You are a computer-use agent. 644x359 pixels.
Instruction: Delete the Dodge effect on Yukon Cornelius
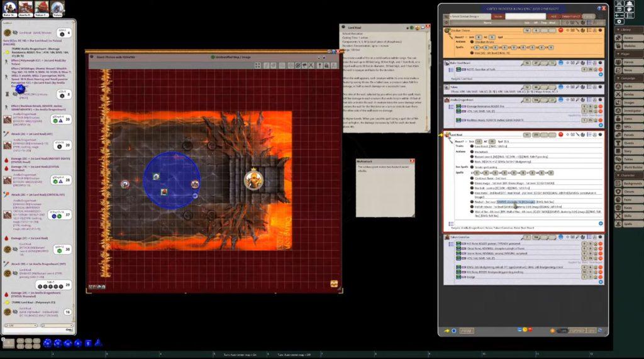pyautogui.click(x=601, y=277)
